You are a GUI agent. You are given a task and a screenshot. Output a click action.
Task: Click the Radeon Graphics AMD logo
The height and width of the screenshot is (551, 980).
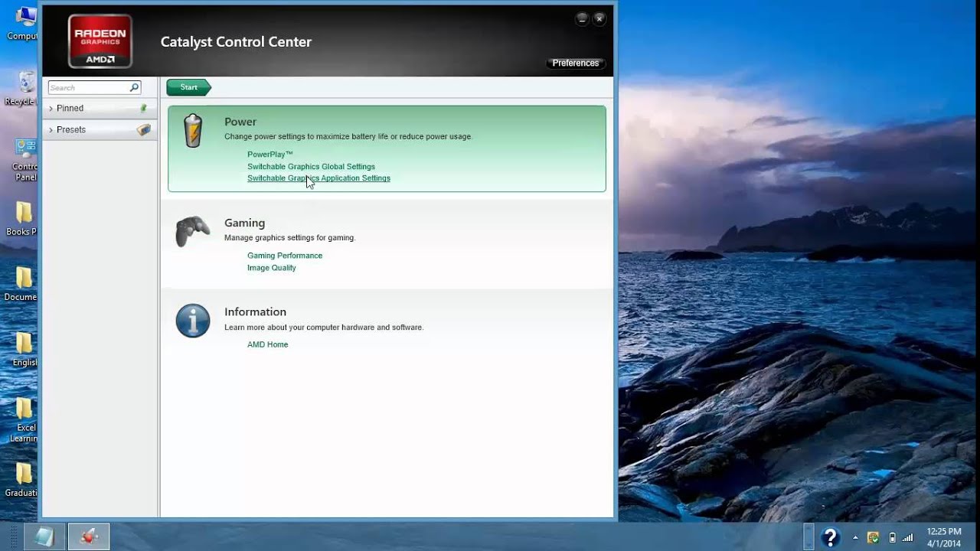click(x=100, y=41)
